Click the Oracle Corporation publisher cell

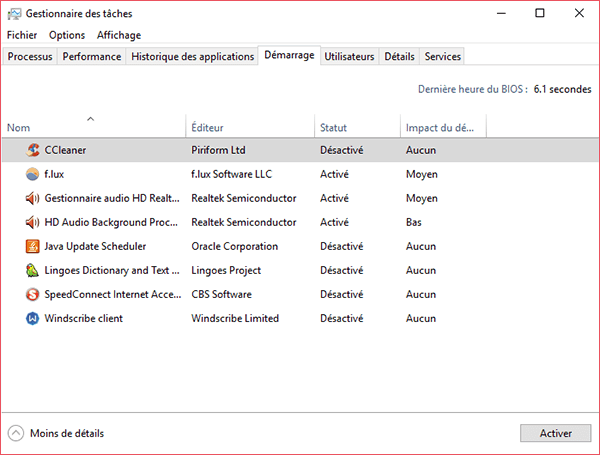235,246
